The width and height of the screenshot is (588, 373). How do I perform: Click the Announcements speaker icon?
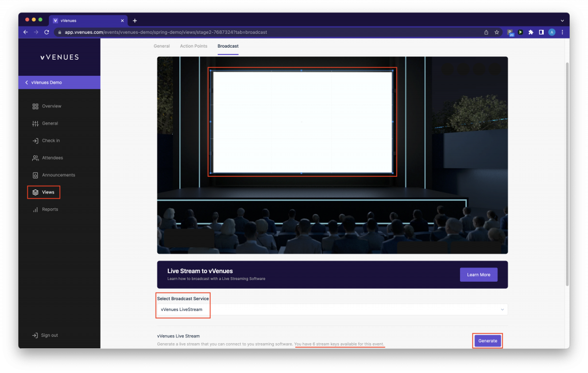(35, 176)
